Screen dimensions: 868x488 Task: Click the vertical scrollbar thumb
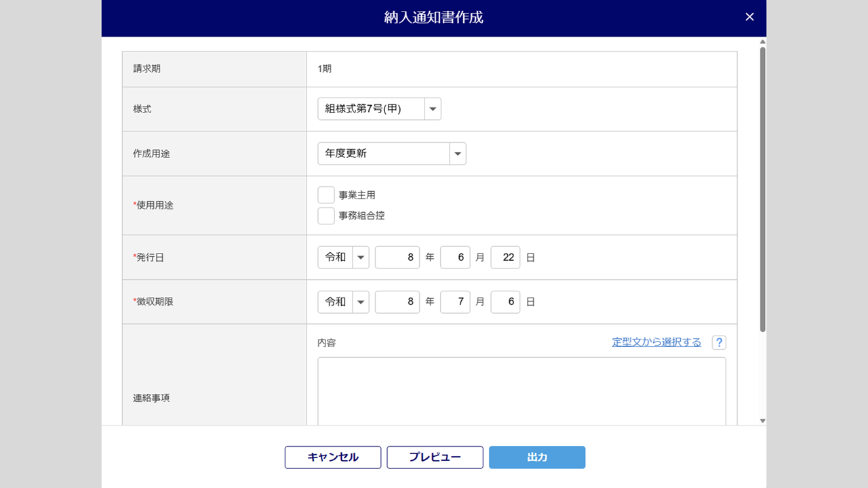point(762,189)
